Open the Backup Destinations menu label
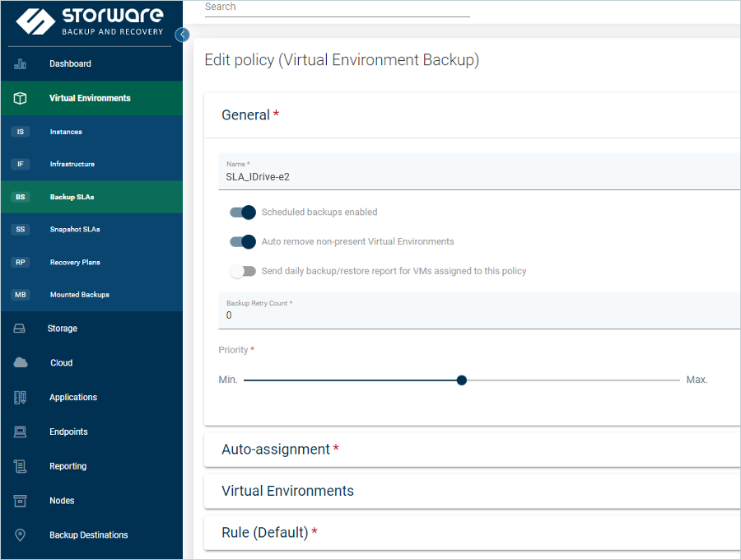This screenshot has height=560, width=741. click(89, 535)
